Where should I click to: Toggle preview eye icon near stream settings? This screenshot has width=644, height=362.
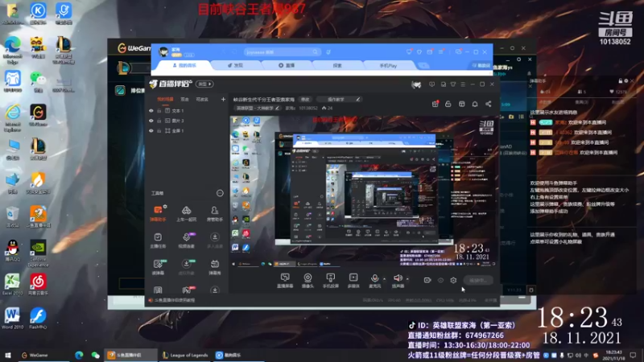pos(440,280)
